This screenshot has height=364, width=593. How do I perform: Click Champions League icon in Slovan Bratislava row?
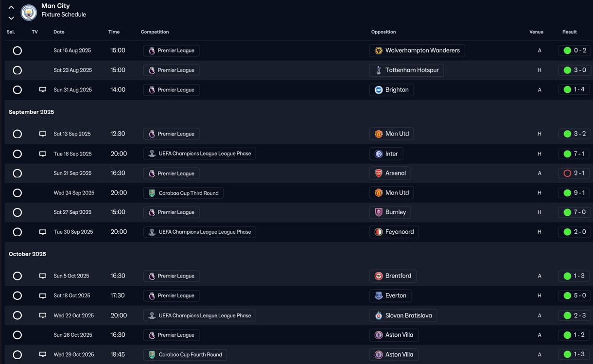click(x=152, y=316)
